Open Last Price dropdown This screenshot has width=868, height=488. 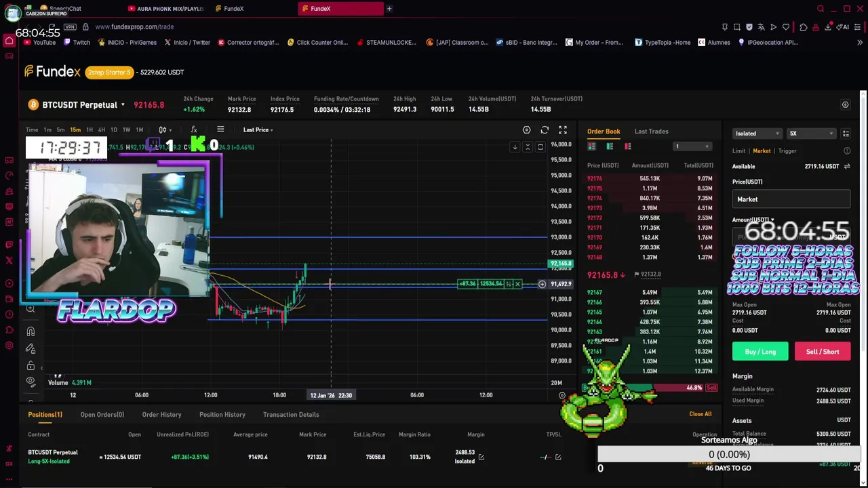[258, 130]
